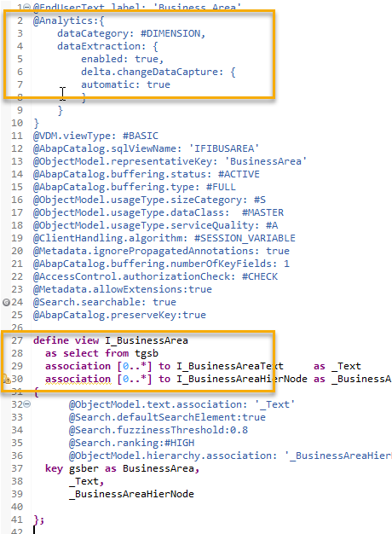
Task: Click the _BusinessAreaHierNode element on line 39
Action: (x=131, y=494)
